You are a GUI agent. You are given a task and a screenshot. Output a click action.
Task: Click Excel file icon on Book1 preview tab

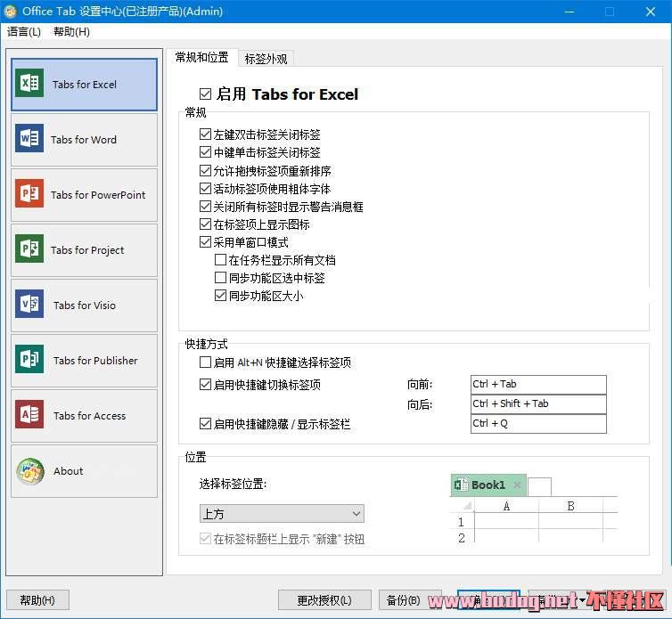click(x=461, y=485)
